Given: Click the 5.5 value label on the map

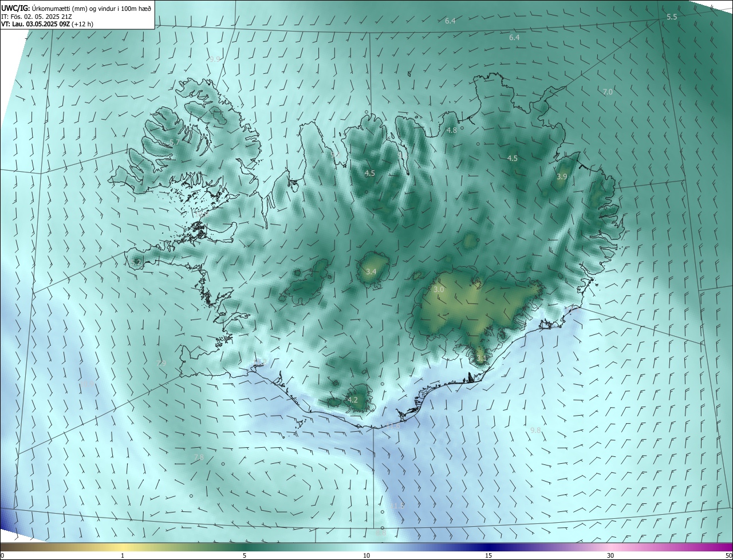Looking at the screenshot, I should [x=672, y=17].
